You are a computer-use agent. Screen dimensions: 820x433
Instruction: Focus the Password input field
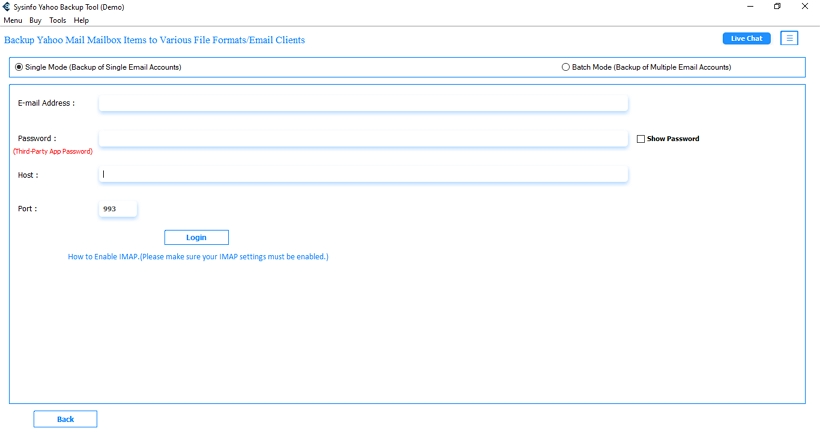pos(363,139)
